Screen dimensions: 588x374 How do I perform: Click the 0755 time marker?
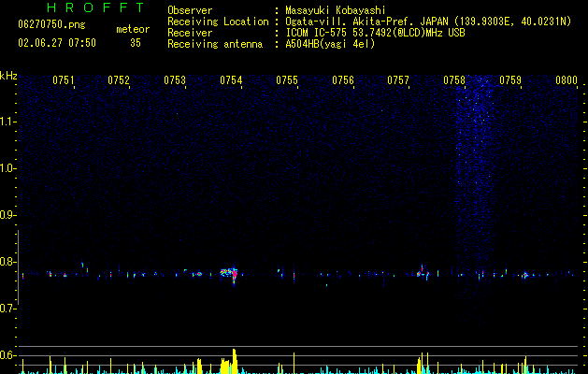(287, 80)
